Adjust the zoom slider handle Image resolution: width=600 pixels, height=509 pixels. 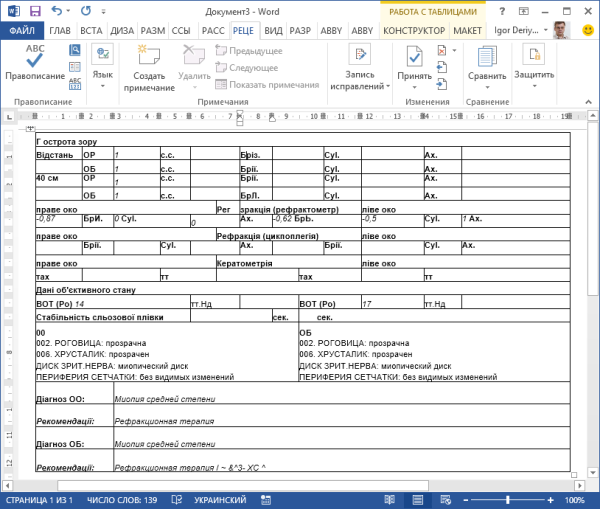[508, 500]
